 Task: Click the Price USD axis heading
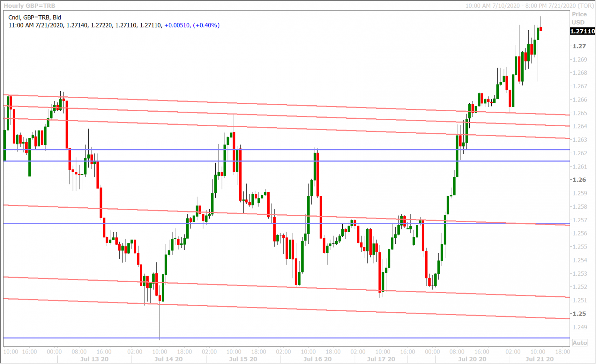(579, 18)
